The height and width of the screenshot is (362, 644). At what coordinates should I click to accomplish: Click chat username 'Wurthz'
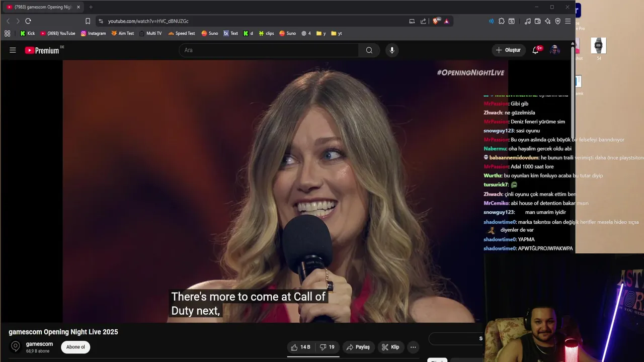click(x=493, y=175)
